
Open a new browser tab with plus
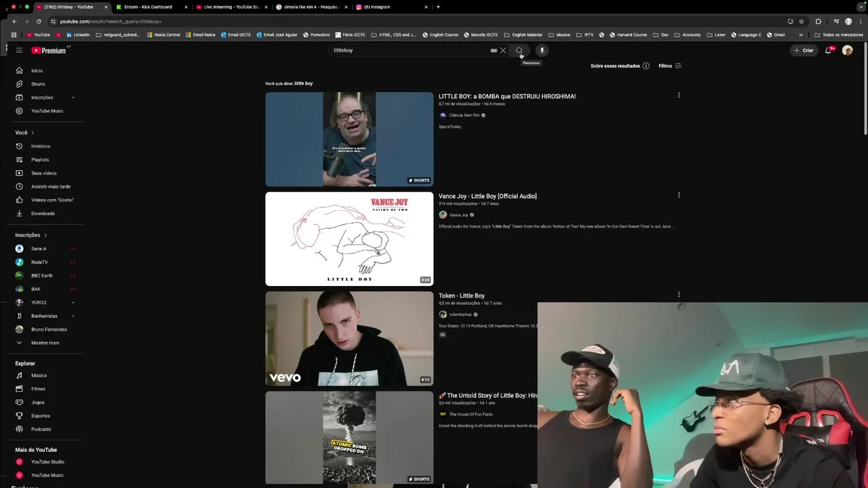[x=438, y=7]
